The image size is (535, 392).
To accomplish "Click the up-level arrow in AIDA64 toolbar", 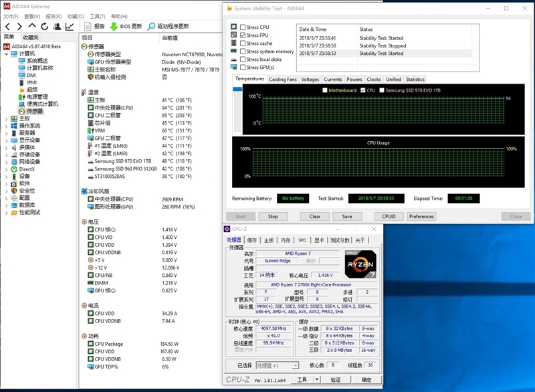I will (x=32, y=25).
